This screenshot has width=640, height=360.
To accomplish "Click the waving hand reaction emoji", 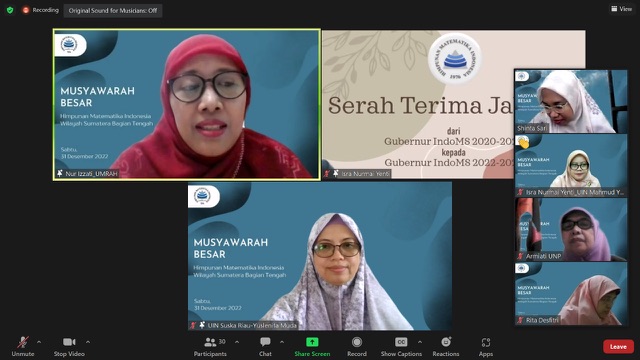I will (x=523, y=142).
